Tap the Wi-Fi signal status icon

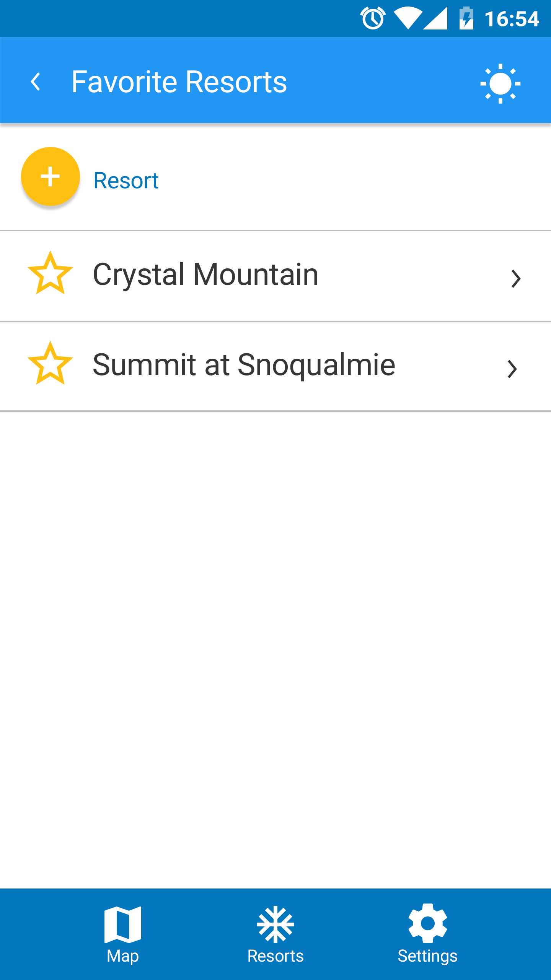pyautogui.click(x=408, y=18)
